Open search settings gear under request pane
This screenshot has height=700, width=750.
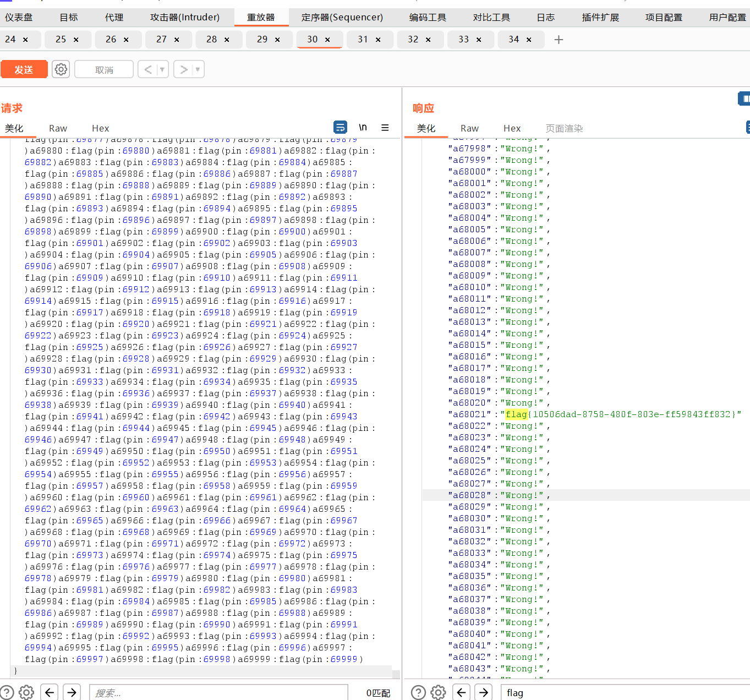[26, 692]
